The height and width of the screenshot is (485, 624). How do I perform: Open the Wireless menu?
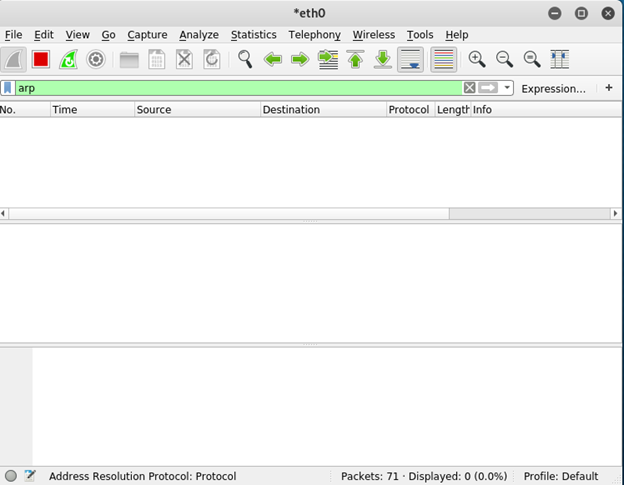[x=374, y=35]
